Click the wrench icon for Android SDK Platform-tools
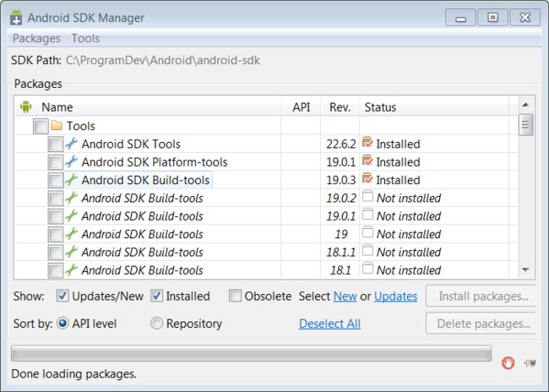The image size is (549, 392). [72, 162]
